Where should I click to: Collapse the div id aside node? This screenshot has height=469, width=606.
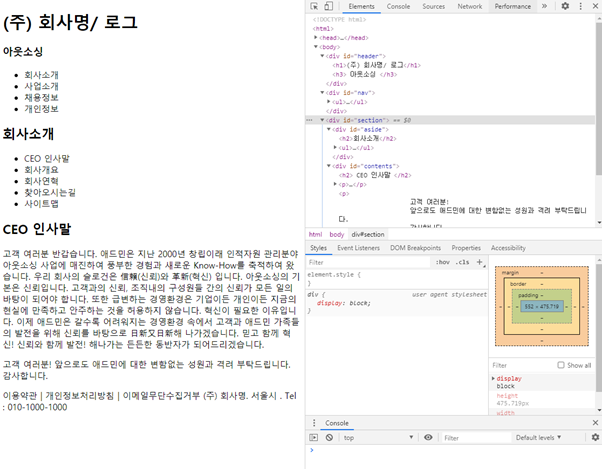[x=329, y=129]
